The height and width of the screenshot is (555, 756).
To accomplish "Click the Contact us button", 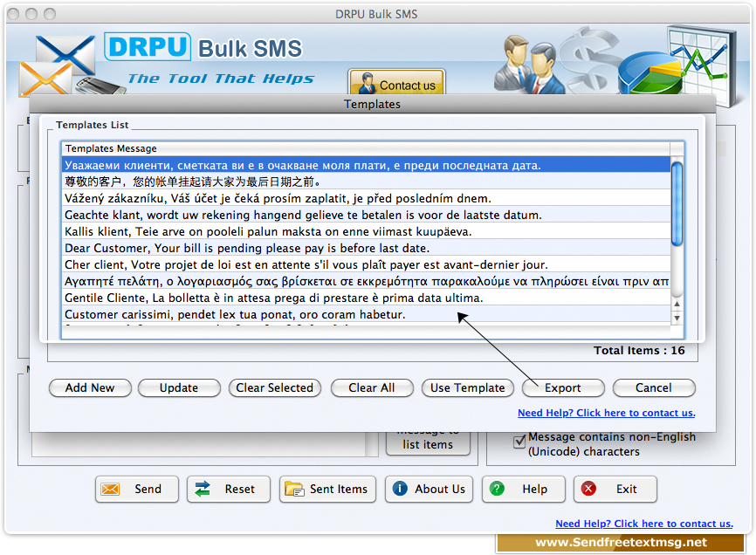I will (397, 82).
